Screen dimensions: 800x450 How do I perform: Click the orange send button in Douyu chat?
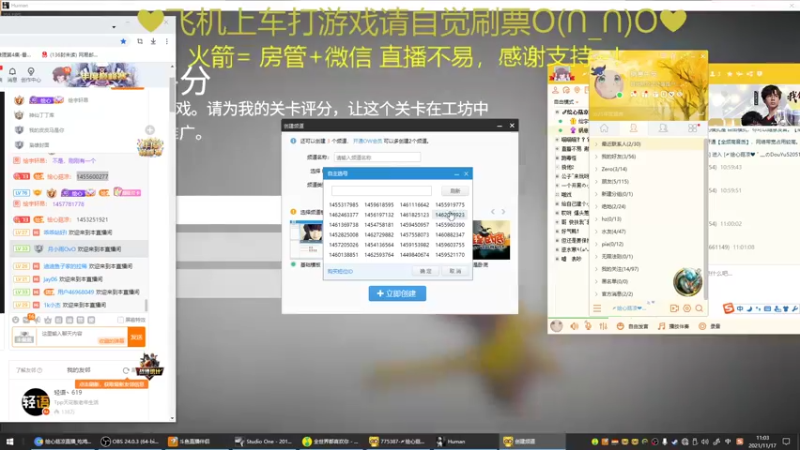[136, 337]
